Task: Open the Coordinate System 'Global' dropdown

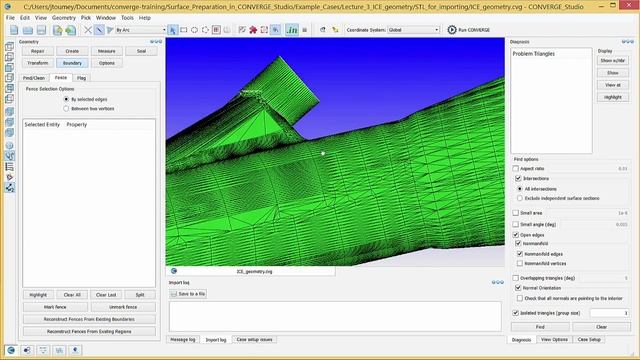Action: coord(413,30)
